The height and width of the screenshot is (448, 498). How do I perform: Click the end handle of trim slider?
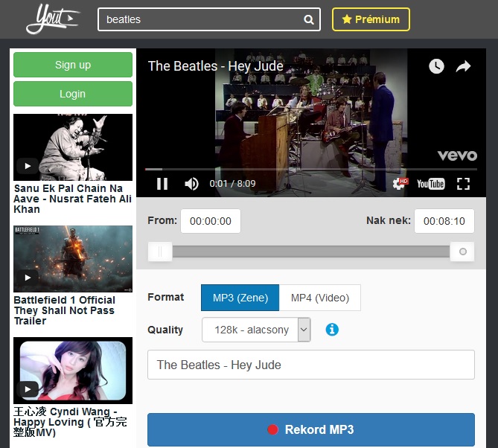(462, 252)
